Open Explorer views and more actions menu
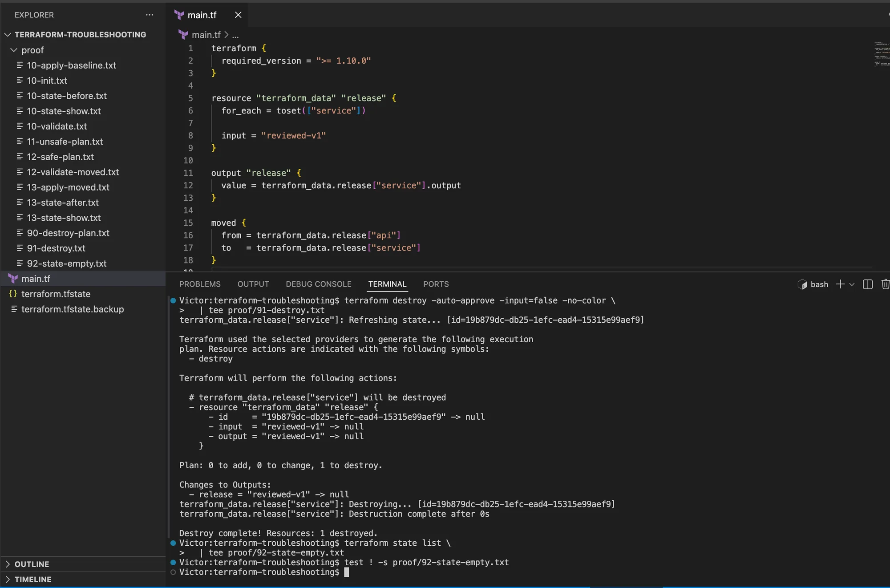 pos(150,15)
